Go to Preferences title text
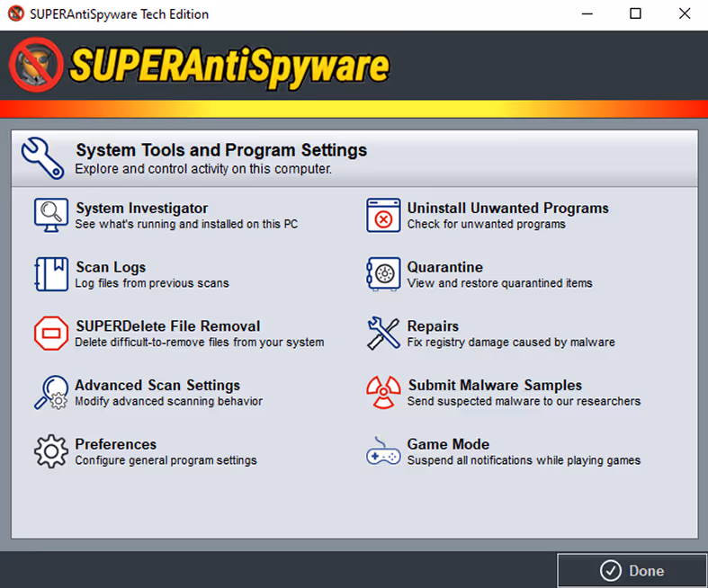The width and height of the screenshot is (708, 588). point(115,444)
